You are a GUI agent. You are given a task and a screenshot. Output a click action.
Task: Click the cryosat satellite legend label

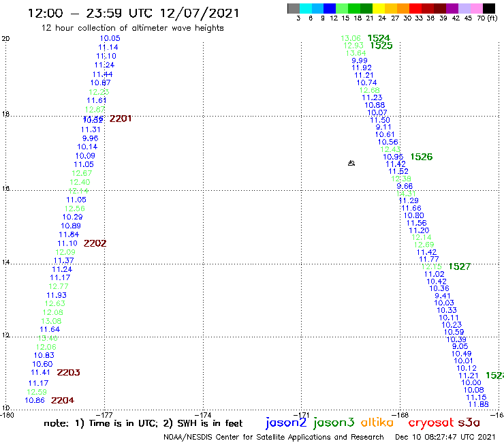[x=431, y=423]
